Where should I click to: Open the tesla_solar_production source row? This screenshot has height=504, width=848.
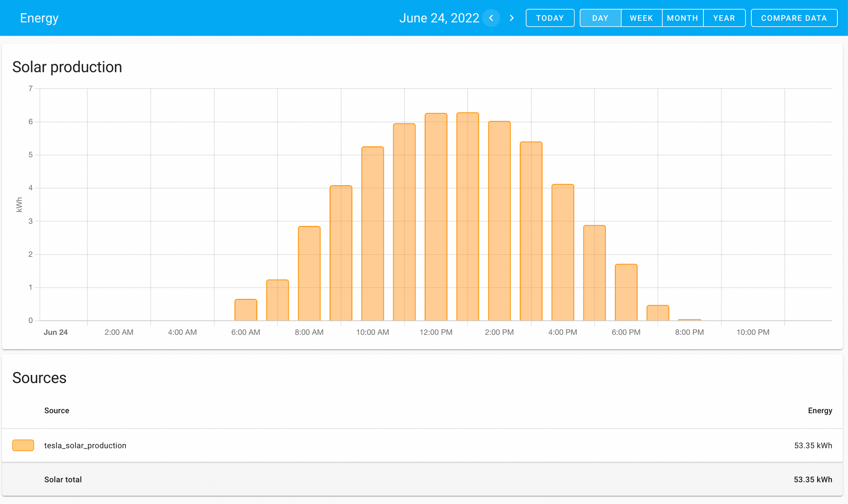(85, 446)
